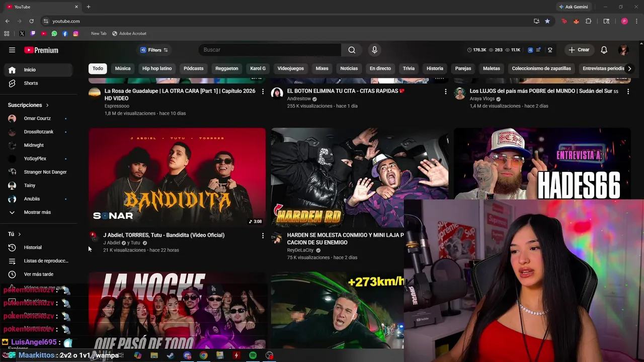The width and height of the screenshot is (644, 362).
Task: Open options for Los LUJOS del país video
Action: pos(628,92)
